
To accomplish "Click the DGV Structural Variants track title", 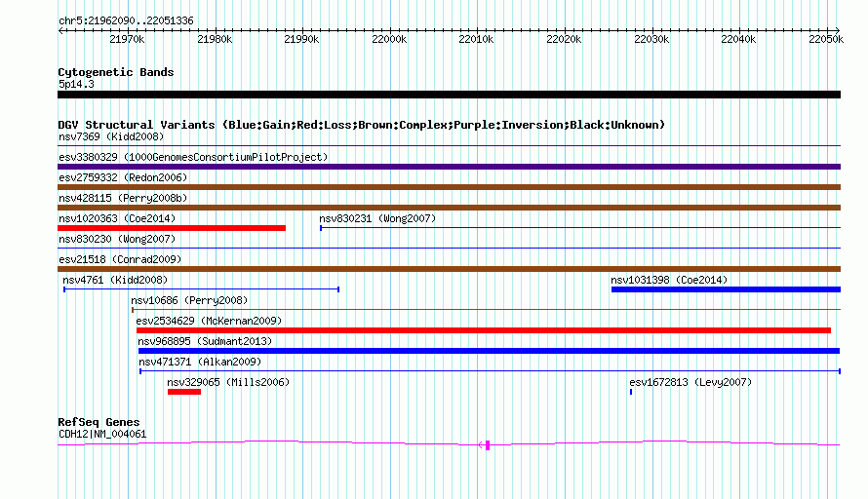I will pyautogui.click(x=362, y=125).
